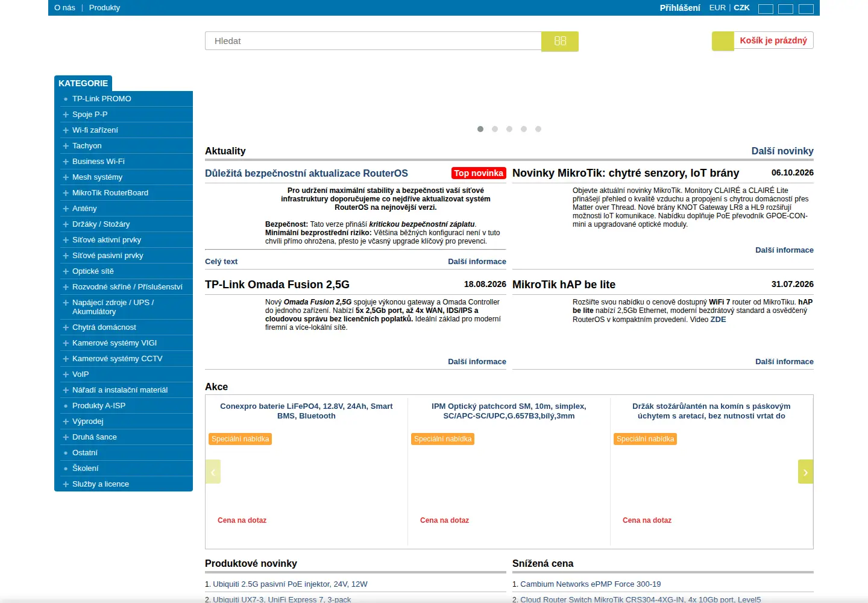Image resolution: width=868 pixels, height=603 pixels.
Task: Expand the Tachyon category
Action: coord(66,146)
